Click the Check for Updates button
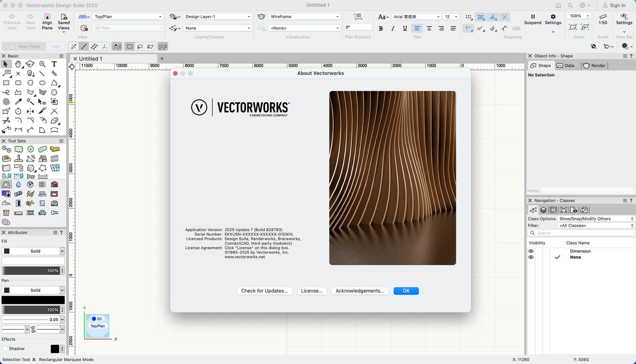The width and height of the screenshot is (636, 364). [264, 291]
